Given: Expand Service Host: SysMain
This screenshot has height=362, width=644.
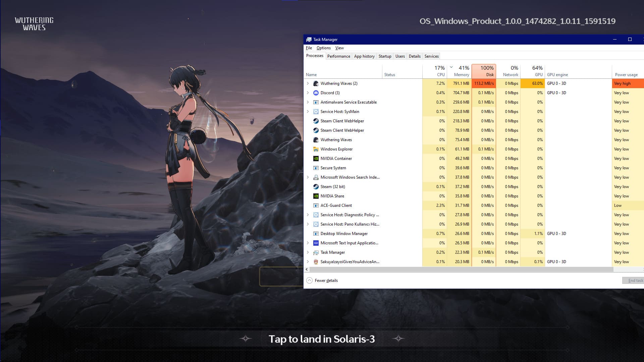Looking at the screenshot, I should 308,112.
